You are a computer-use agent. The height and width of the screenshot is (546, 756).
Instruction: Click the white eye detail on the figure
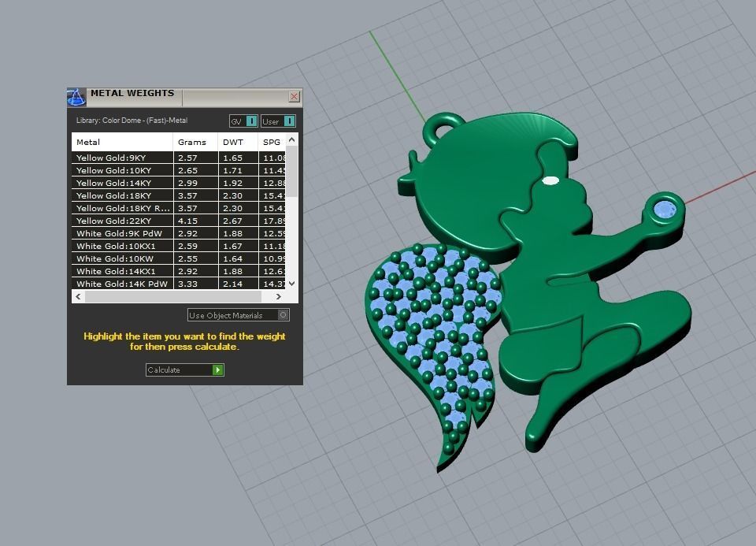click(551, 181)
